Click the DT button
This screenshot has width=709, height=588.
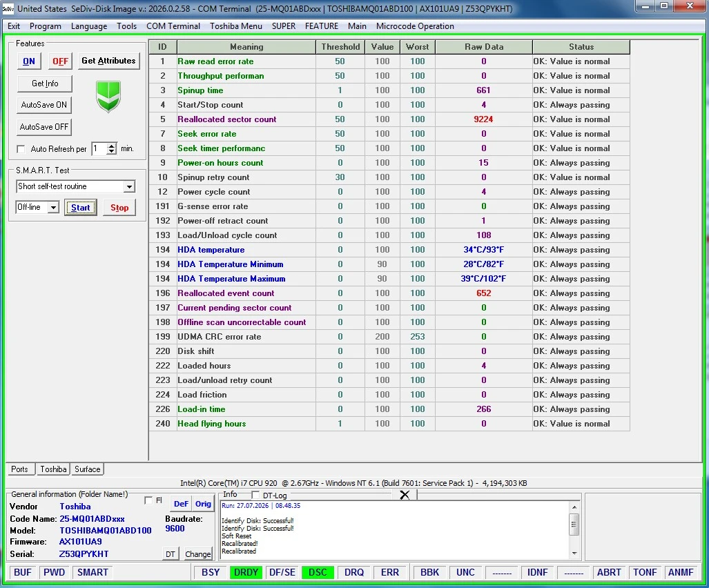pyautogui.click(x=170, y=553)
